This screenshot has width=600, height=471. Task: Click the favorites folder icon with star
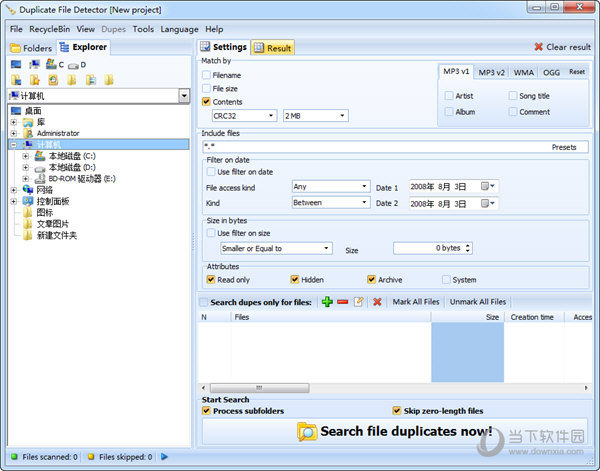pos(35,80)
